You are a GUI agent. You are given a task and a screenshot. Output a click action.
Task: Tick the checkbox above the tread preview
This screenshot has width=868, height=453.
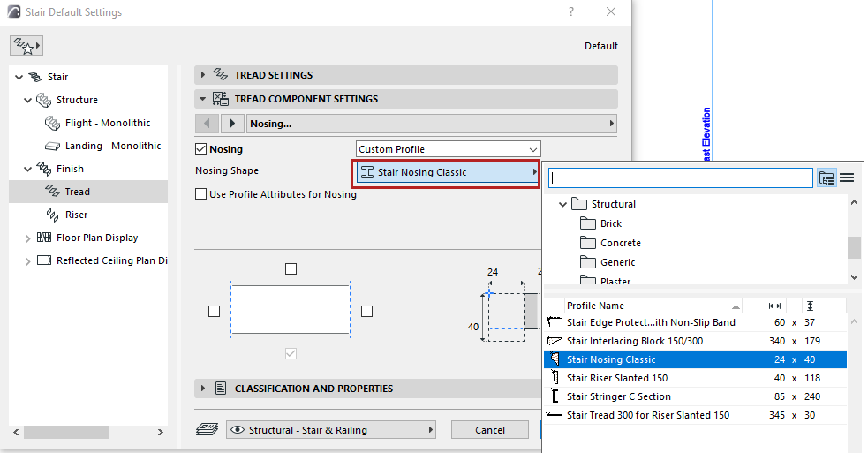[x=291, y=268]
